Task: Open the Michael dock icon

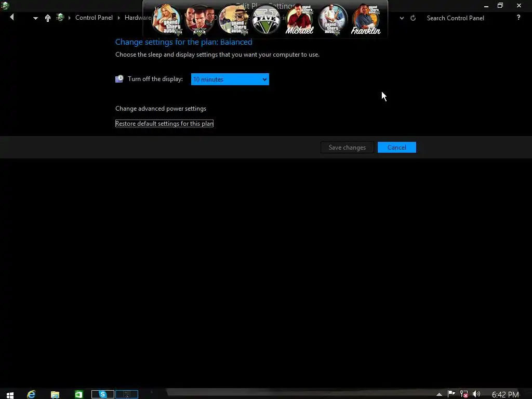Action: point(299,20)
